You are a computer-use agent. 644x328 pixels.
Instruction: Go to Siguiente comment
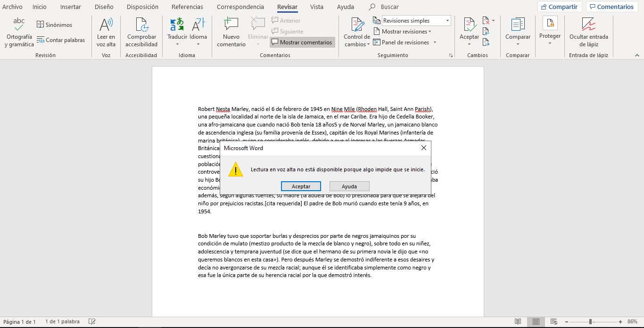287,31
